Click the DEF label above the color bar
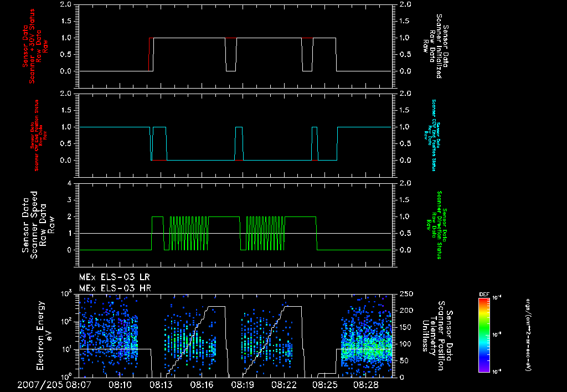The width and height of the screenshot is (567, 392). 484,295
